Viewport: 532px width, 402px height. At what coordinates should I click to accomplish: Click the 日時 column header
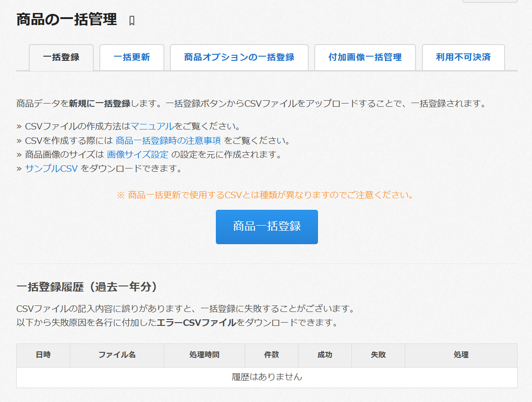click(x=43, y=355)
